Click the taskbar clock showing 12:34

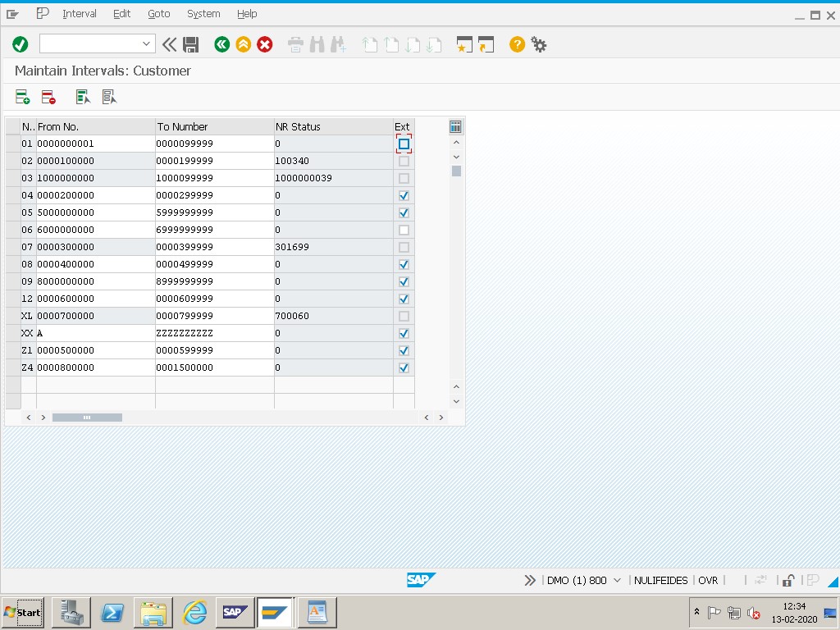click(794, 606)
